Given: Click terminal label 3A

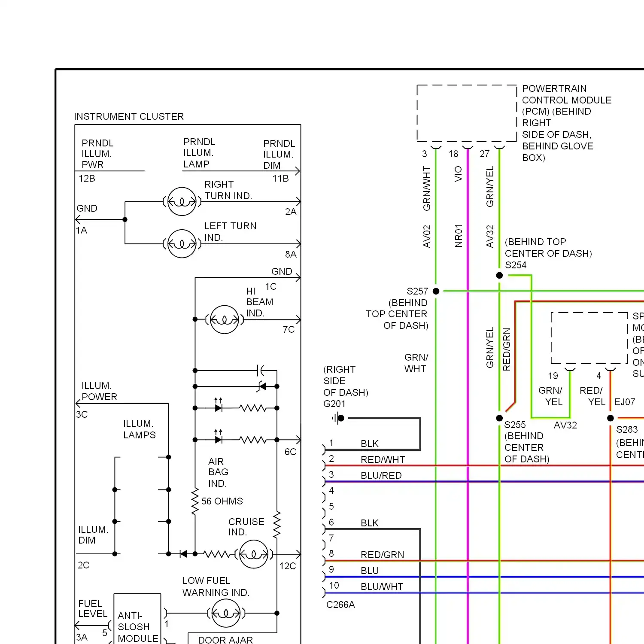Looking at the screenshot, I should pos(82,637).
